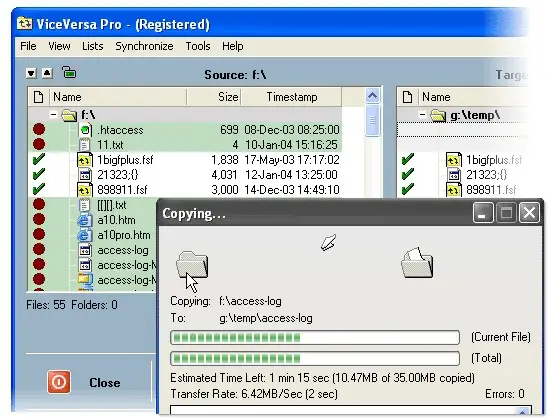550x420 pixels.
Task: Click the down-arrow button above source list
Action: [31, 73]
